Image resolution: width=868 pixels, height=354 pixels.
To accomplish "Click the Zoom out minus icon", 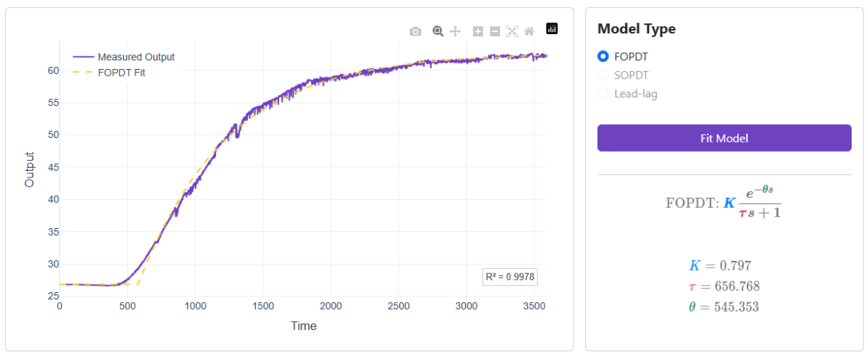I will tap(495, 31).
